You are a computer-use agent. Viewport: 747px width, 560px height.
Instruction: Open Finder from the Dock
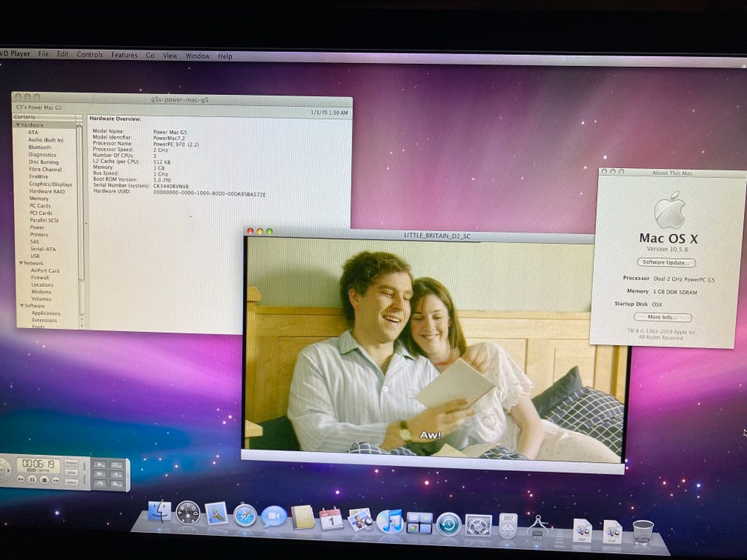(x=160, y=513)
